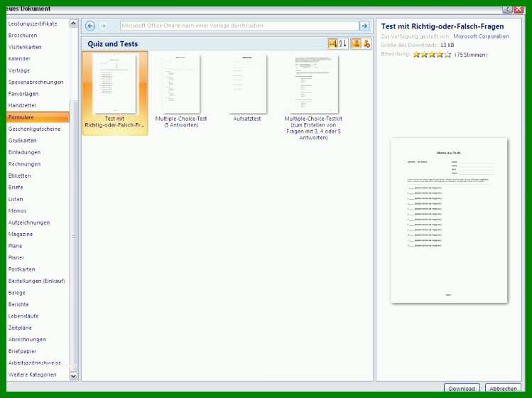This screenshot has height=398, width=532.
Task: Choose the Faxvorlagen category
Action: pos(23,94)
